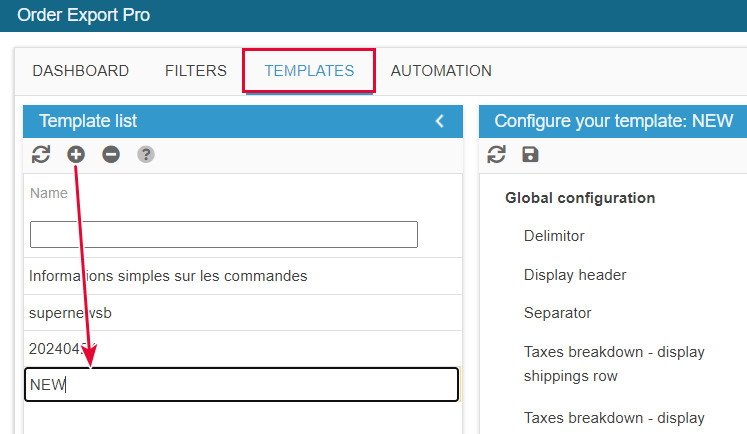
Task: Open the Delimitor setting
Action: coord(554,236)
